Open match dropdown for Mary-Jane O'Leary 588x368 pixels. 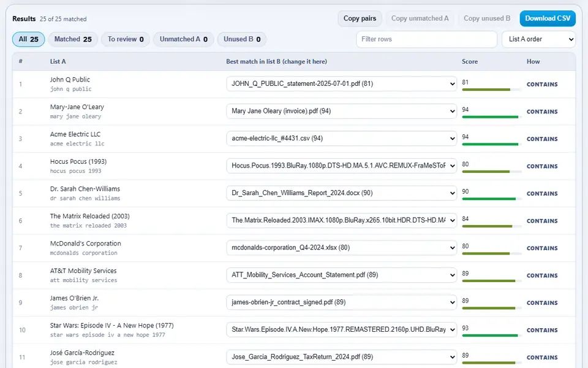342,111
